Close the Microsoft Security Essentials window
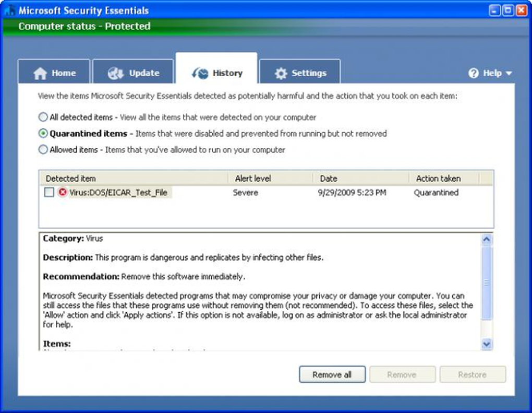The image size is (532, 413). (522, 10)
